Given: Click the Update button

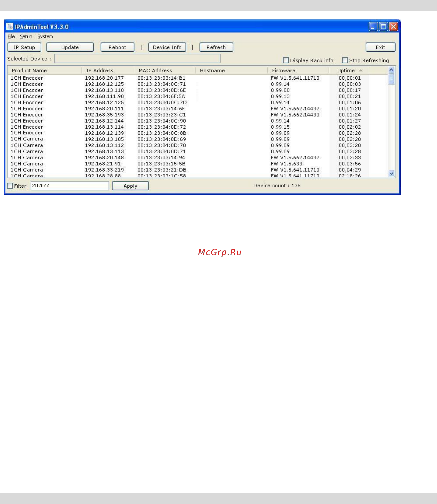Looking at the screenshot, I should pyautogui.click(x=70, y=47).
